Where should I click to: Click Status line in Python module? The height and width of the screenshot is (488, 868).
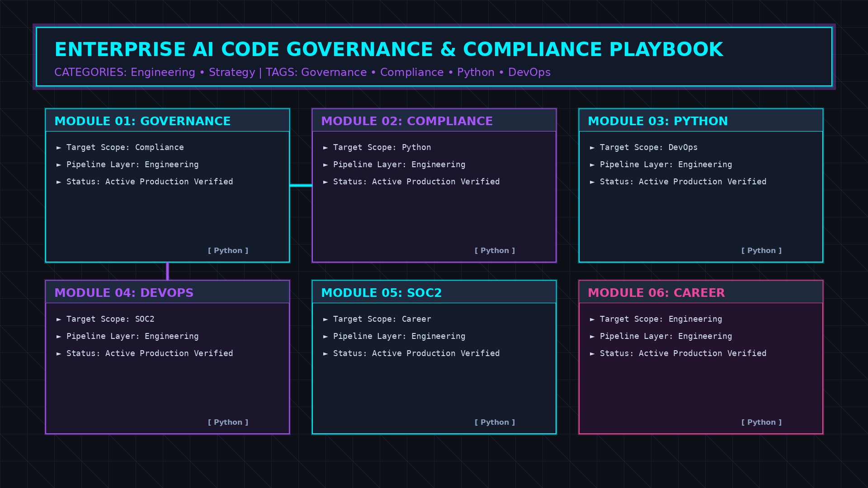point(678,182)
